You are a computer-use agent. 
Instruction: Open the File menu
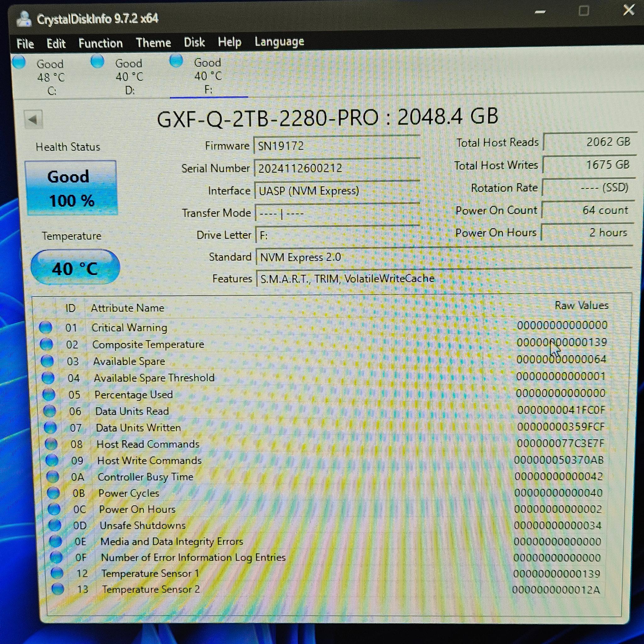tap(25, 44)
